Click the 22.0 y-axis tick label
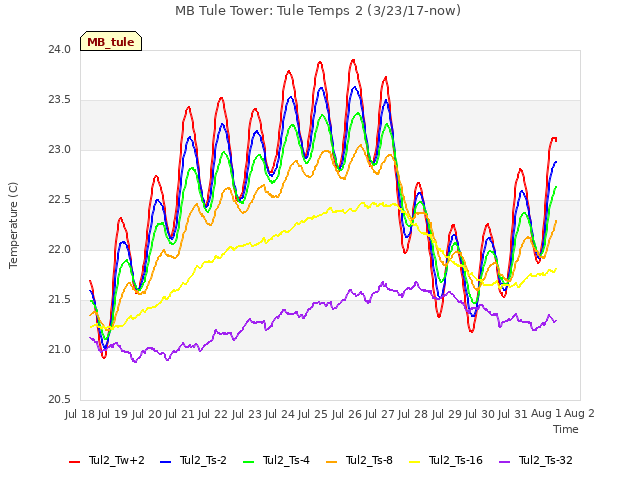 (x=60, y=249)
